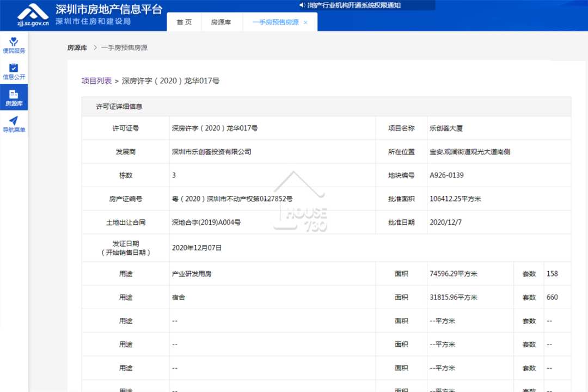Open the 项目列表 breadcrumb link
Viewport: 588px width, 392px height.
coord(96,81)
